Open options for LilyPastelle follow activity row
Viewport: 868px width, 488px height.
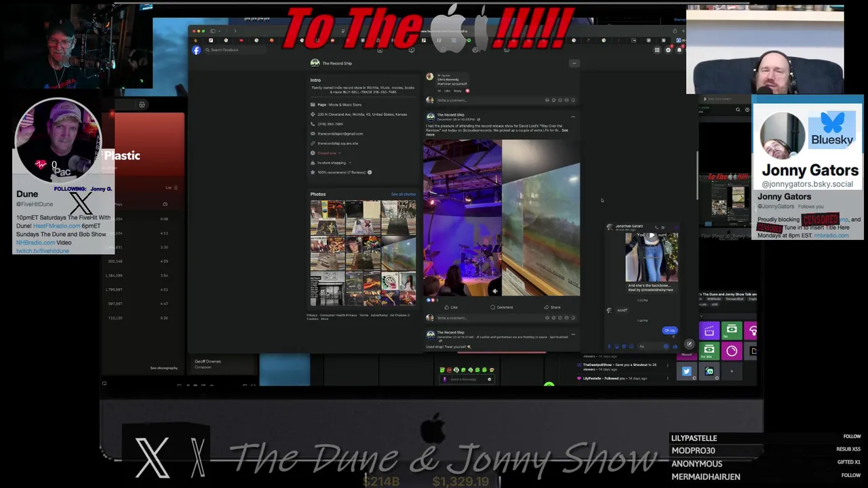pos(668,378)
